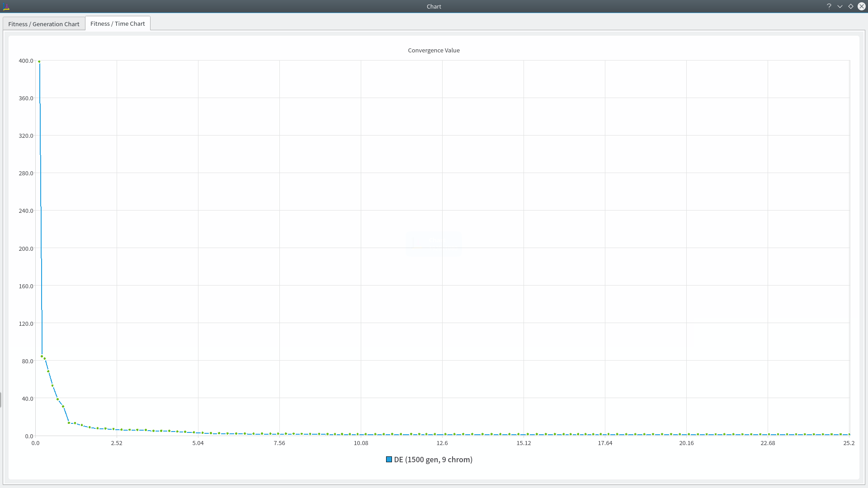
Task: Click the 2.52 x-axis tick label
Action: (x=117, y=443)
